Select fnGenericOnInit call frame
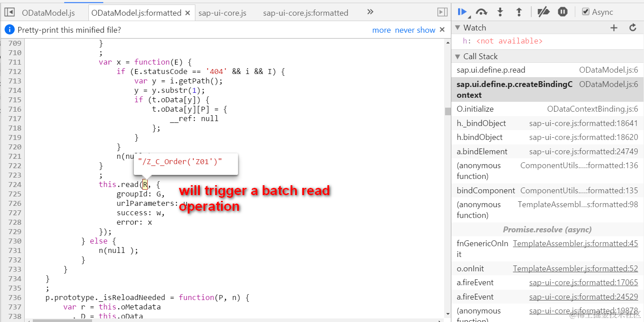Image resolution: width=644 pixels, height=322 pixels. 547,249
